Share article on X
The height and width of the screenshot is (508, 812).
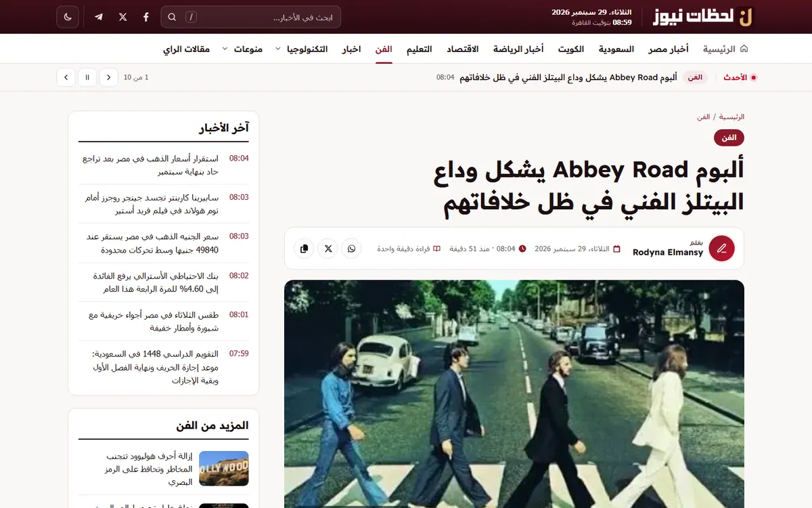click(x=328, y=249)
